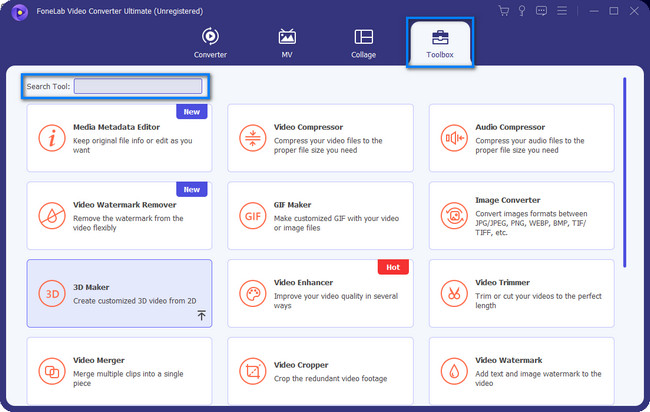Click the GIF Maker icon

pyautogui.click(x=252, y=216)
